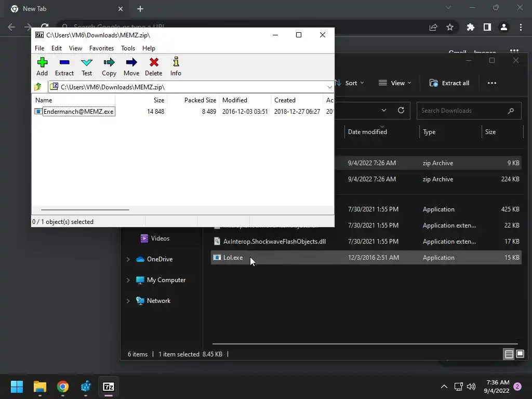The height and width of the screenshot is (399, 532).
Task: Open the Help menu in 7-Zip
Action: coord(149,48)
